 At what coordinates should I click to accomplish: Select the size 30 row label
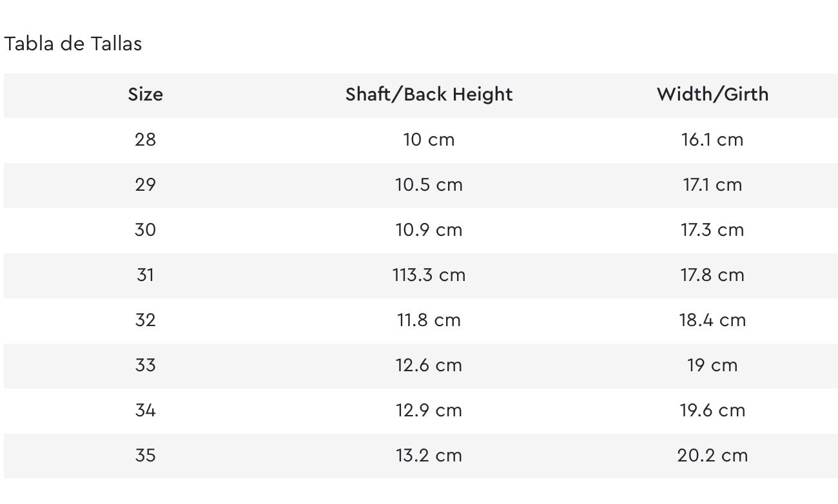(145, 229)
